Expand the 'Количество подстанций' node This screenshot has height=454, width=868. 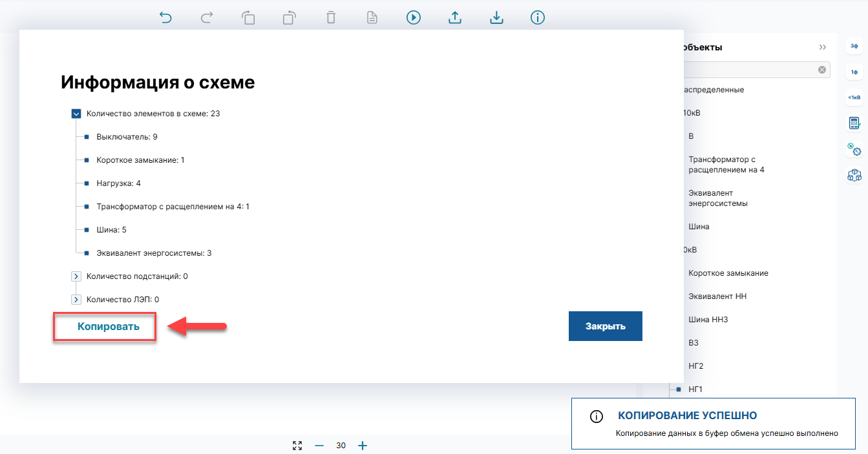click(76, 276)
